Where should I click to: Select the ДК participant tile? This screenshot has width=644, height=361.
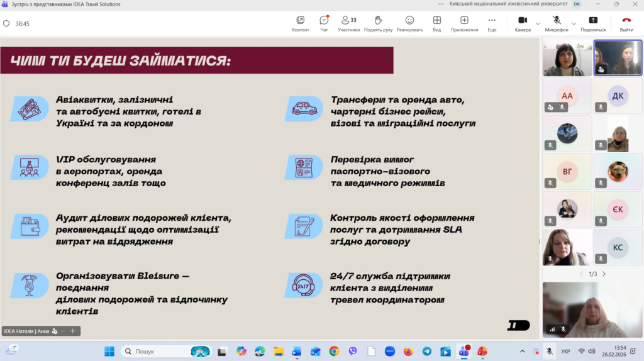[618, 96]
